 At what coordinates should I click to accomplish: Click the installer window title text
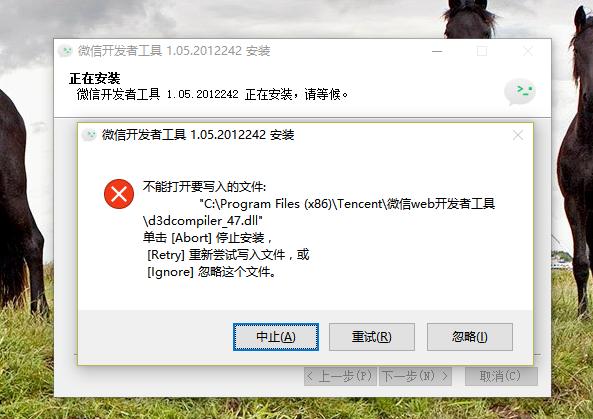point(174,51)
